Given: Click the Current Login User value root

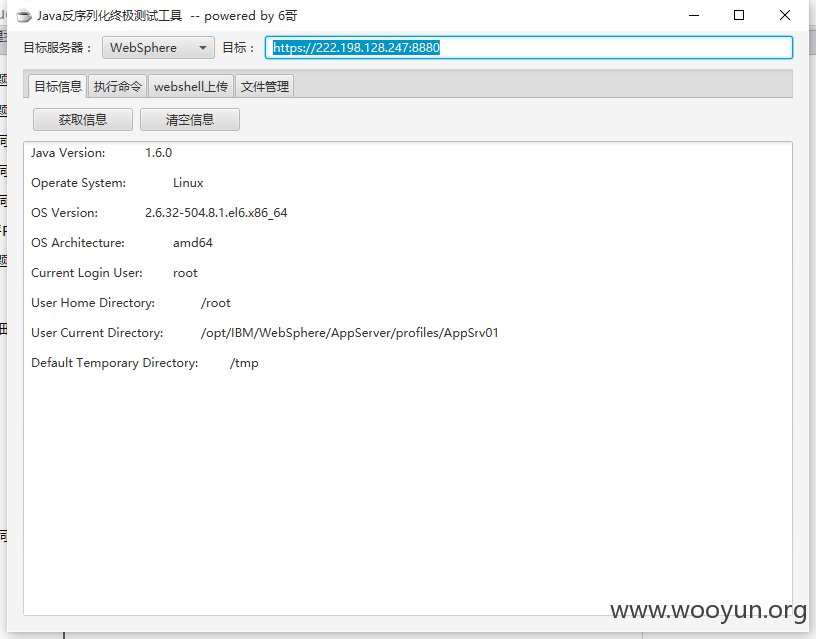Looking at the screenshot, I should 185,273.
